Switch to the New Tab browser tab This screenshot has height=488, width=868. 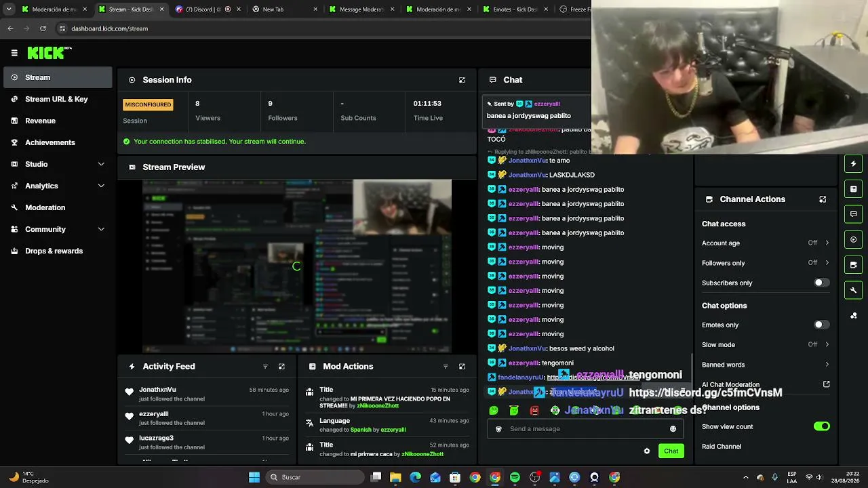(283, 9)
